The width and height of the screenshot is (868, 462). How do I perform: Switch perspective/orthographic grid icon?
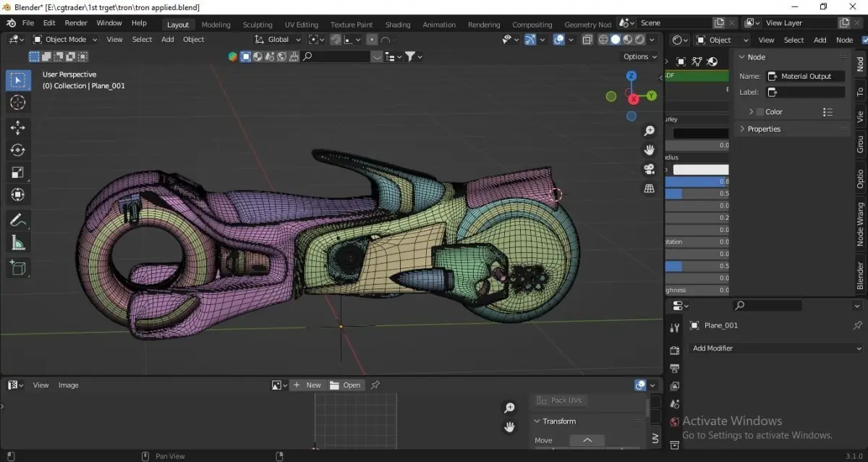tap(649, 188)
